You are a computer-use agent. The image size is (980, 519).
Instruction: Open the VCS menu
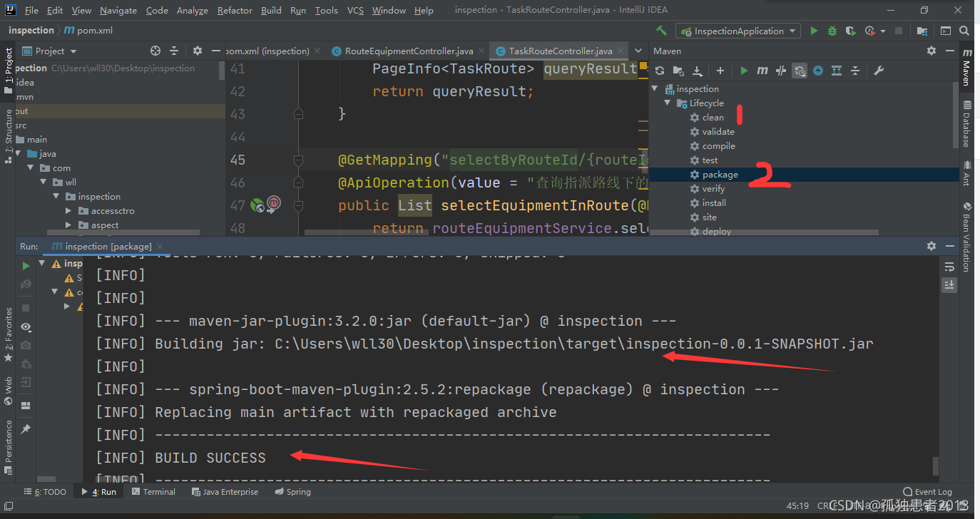(355, 10)
